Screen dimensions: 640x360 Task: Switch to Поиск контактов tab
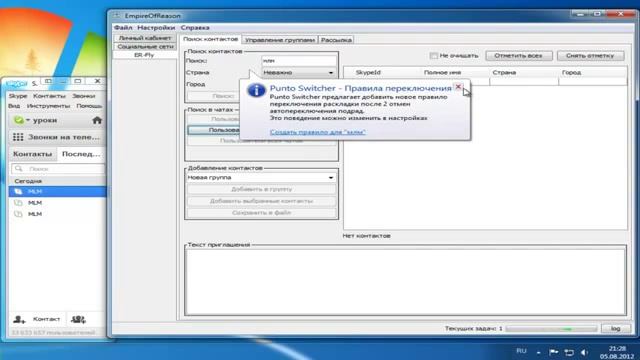(211, 39)
